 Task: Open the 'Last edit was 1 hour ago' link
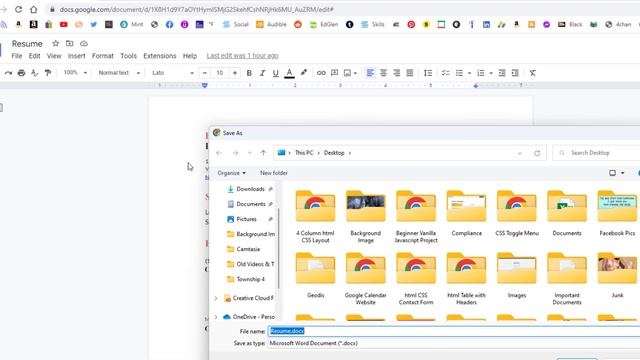tap(242, 56)
